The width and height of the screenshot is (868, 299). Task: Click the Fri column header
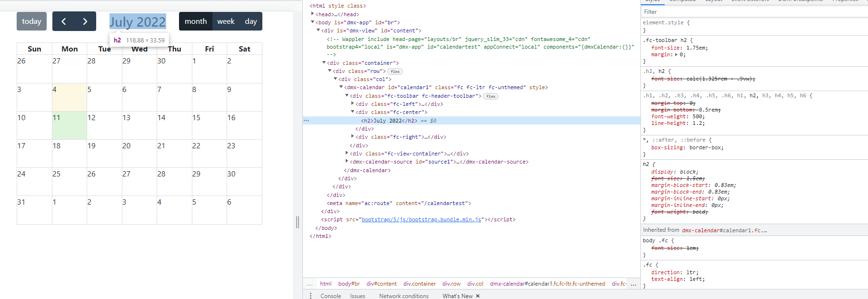pyautogui.click(x=210, y=49)
